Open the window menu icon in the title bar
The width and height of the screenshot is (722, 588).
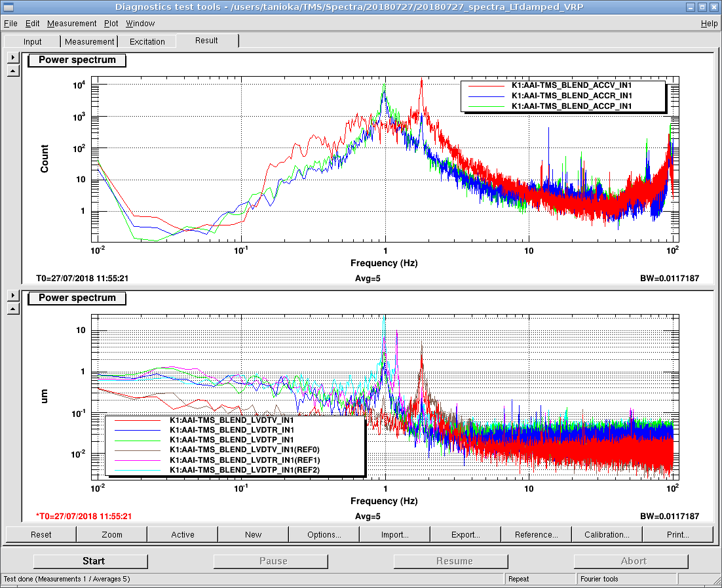(x=7, y=7)
